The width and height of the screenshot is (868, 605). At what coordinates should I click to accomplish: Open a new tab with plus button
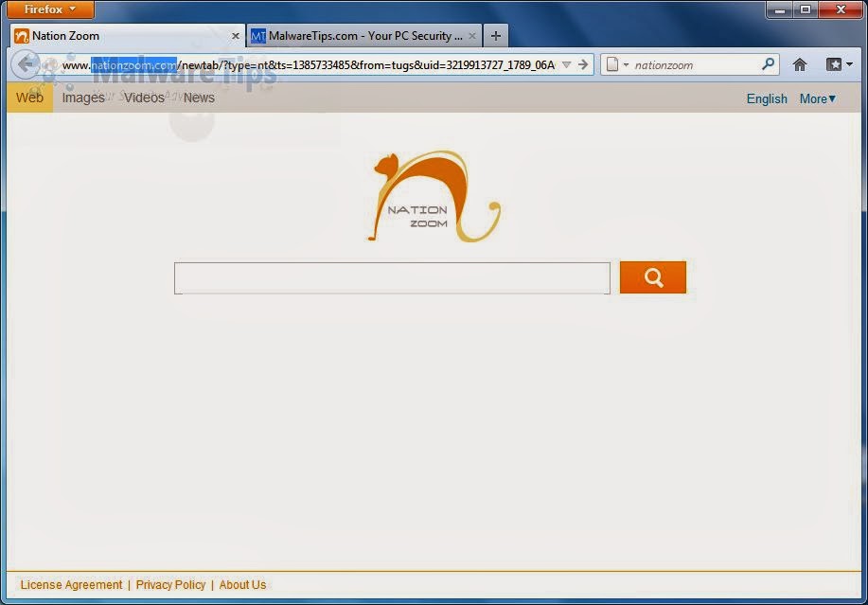pos(496,36)
